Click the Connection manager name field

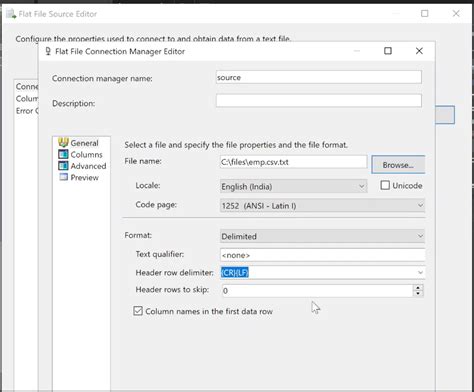319,77
